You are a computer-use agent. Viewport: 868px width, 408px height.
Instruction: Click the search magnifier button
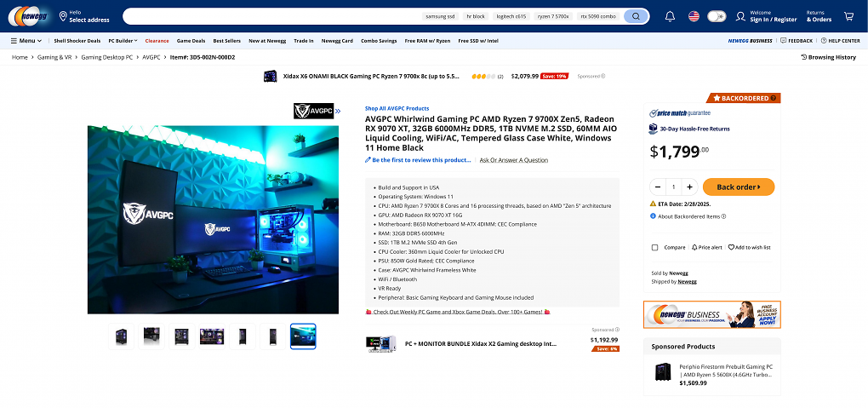636,16
